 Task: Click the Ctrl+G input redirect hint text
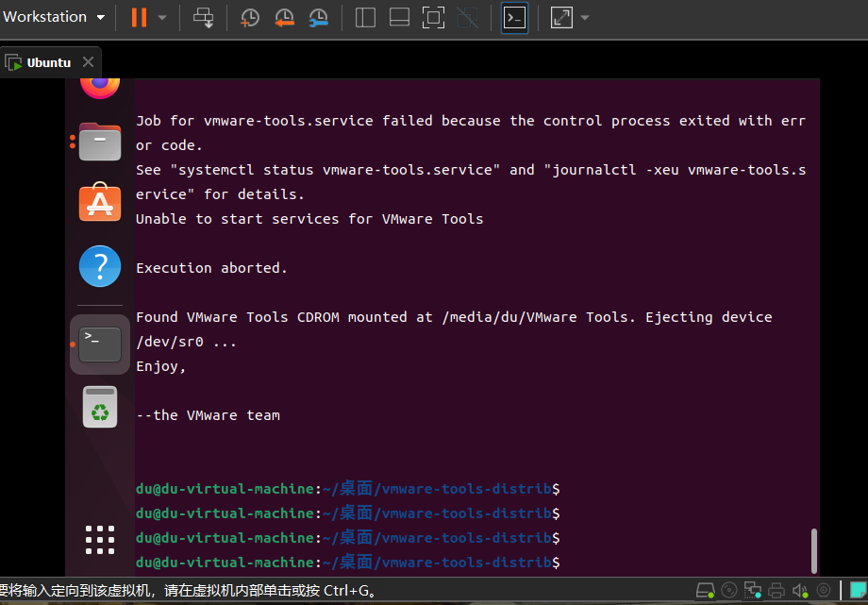pyautogui.click(x=188, y=591)
